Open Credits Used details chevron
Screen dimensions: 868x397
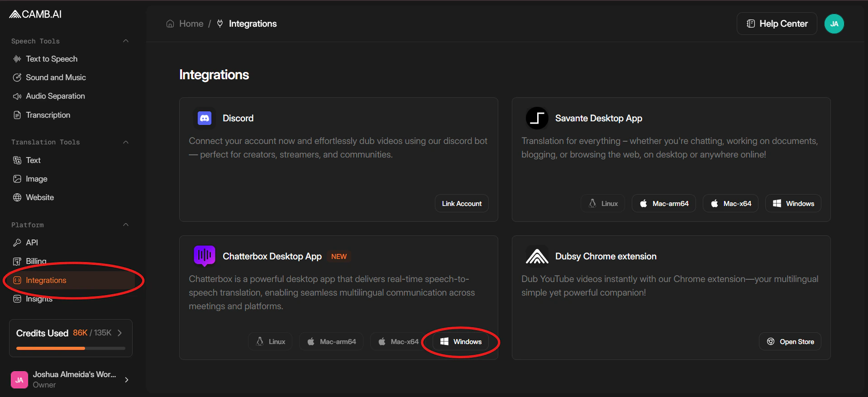click(120, 333)
